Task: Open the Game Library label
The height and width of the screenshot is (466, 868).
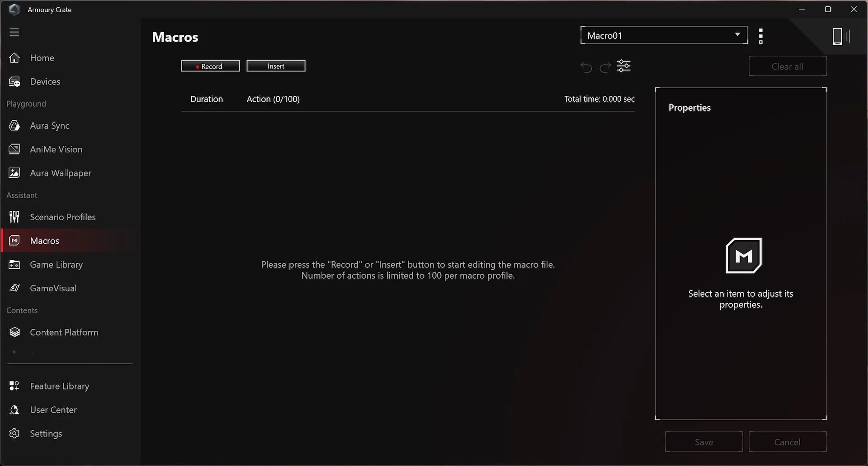Action: coord(57,265)
